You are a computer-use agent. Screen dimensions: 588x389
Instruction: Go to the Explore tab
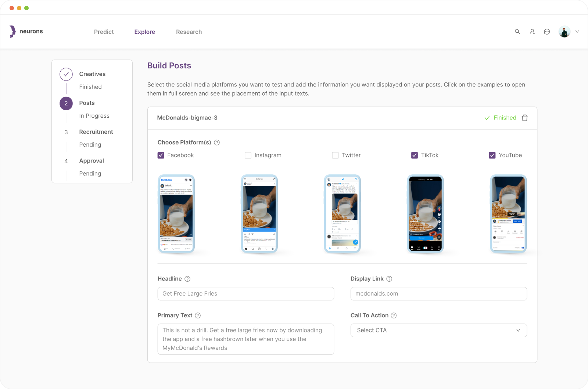tap(145, 32)
